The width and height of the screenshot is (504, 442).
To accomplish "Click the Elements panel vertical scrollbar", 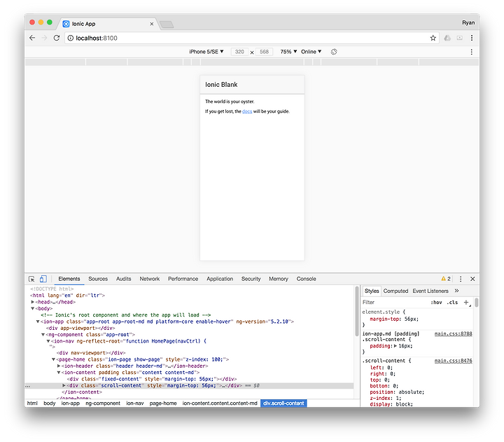I will [357, 311].
